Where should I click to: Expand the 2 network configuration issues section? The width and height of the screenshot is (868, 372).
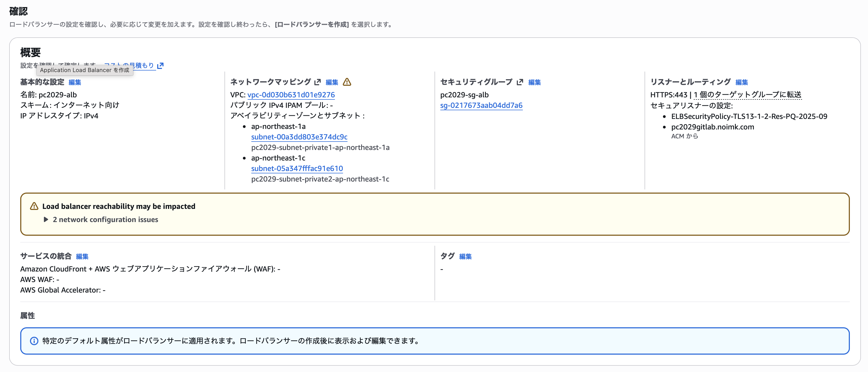[x=101, y=220]
